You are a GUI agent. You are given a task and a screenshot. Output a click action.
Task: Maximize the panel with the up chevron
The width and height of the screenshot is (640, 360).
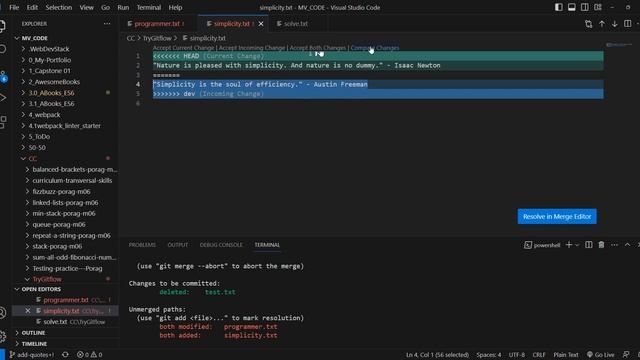(627, 245)
